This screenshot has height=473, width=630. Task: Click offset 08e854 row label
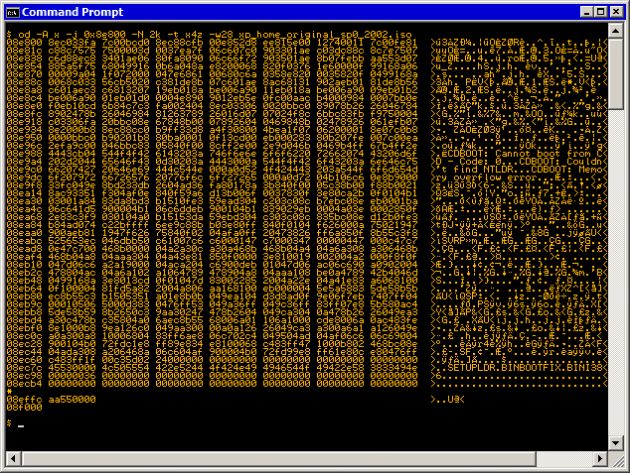pyautogui.click(x=24, y=66)
